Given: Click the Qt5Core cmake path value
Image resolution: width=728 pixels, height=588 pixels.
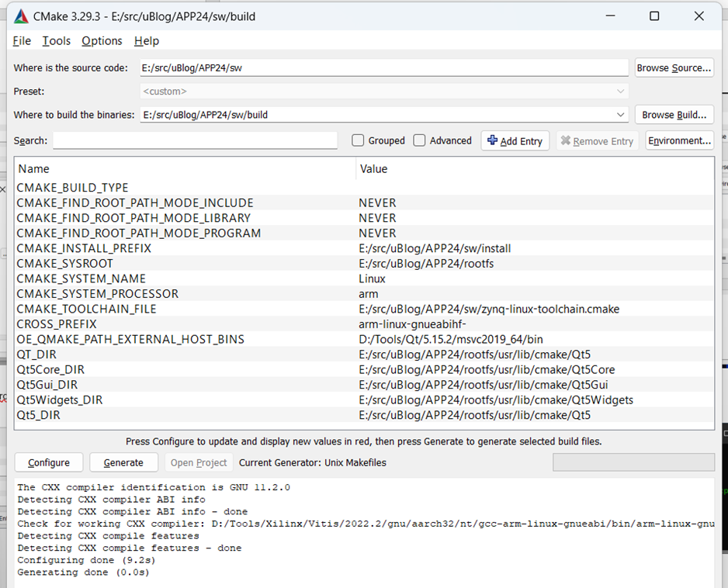Looking at the screenshot, I should (487, 369).
